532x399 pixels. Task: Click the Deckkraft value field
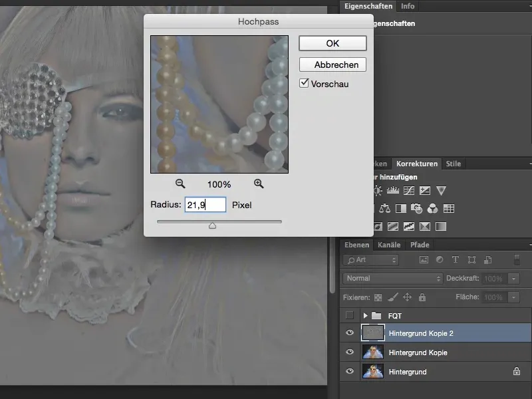[x=495, y=279]
